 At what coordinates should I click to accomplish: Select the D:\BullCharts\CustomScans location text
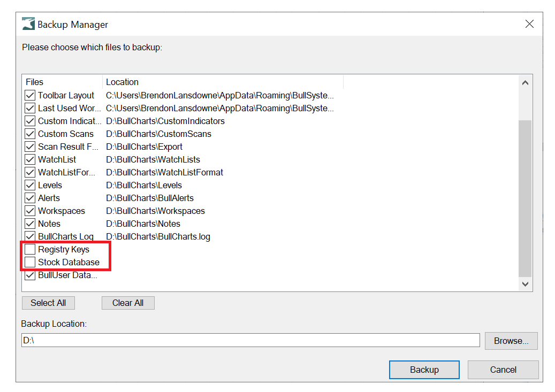pyautogui.click(x=158, y=134)
